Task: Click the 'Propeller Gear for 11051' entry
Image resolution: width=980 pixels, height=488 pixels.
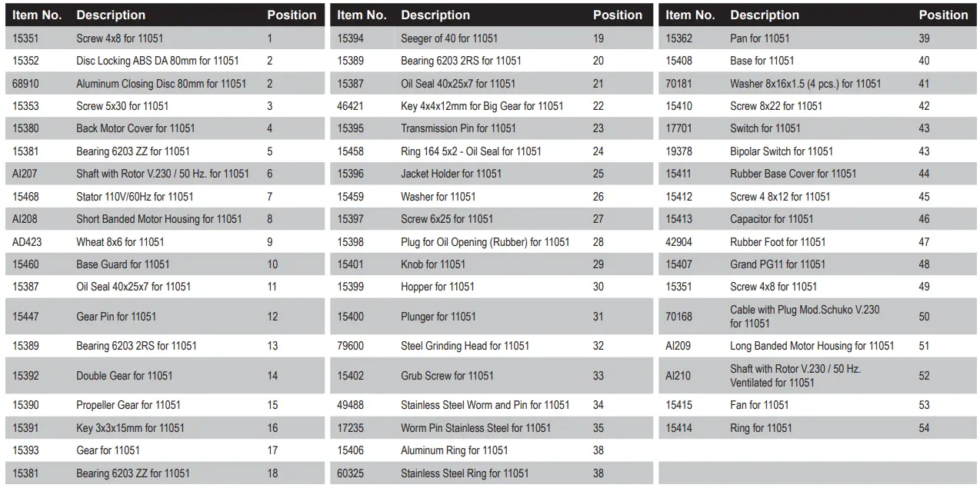Action: [x=128, y=405]
